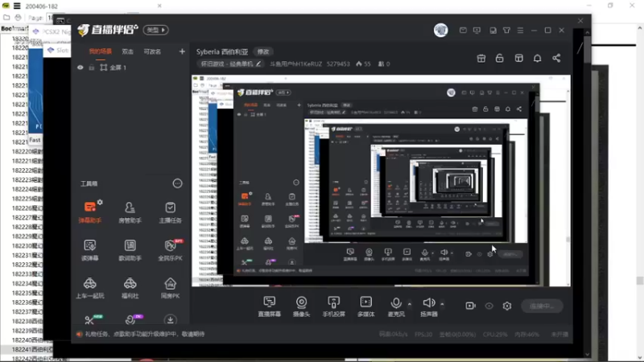Open the 类型 mode selector next to logo
Image resolution: width=644 pixels, height=362 pixels.
click(x=155, y=30)
